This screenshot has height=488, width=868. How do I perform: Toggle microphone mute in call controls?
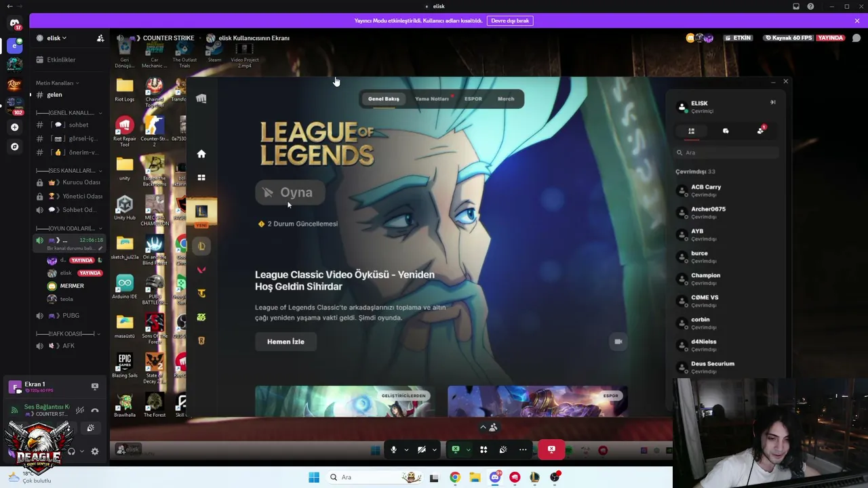pos(393,449)
